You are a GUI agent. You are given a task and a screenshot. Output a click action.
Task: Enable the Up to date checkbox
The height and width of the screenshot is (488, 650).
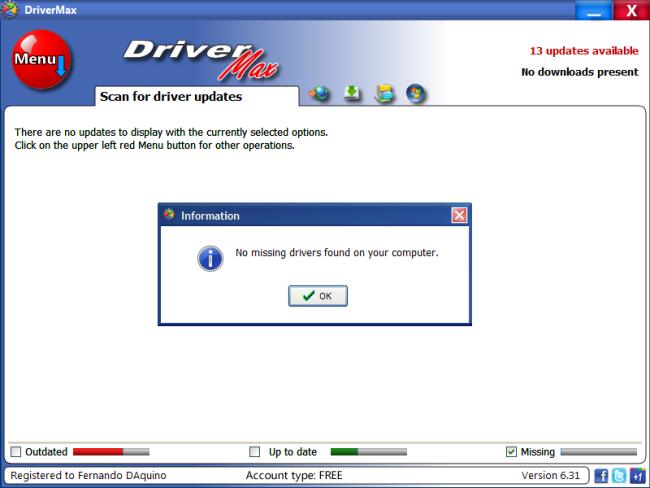pos(255,452)
